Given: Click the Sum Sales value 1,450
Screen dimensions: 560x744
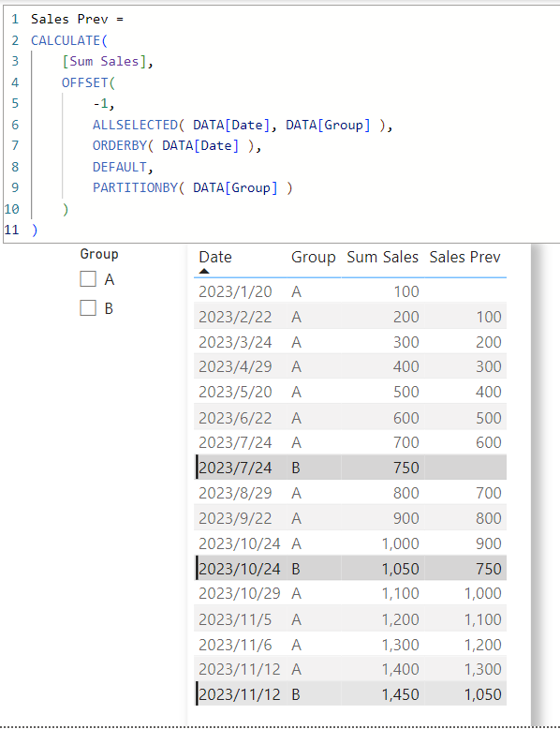Looking at the screenshot, I should 400,694.
